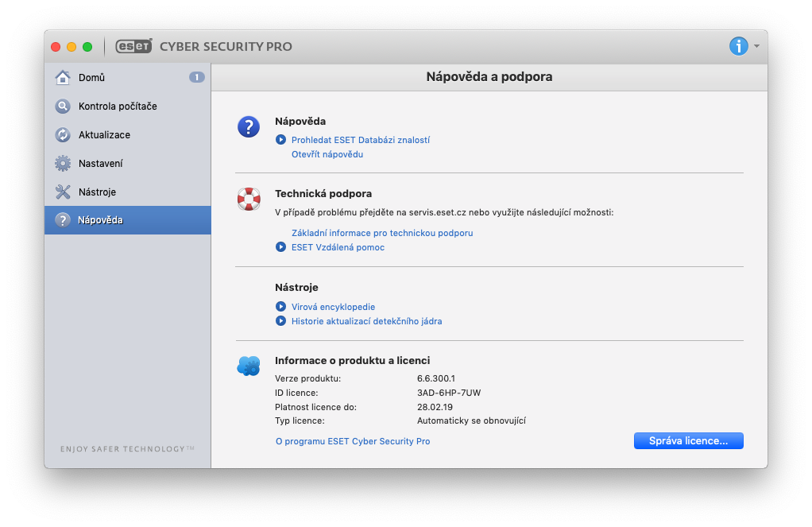The width and height of the screenshot is (812, 527).
Task: Click the Domů house icon
Action: (63, 78)
